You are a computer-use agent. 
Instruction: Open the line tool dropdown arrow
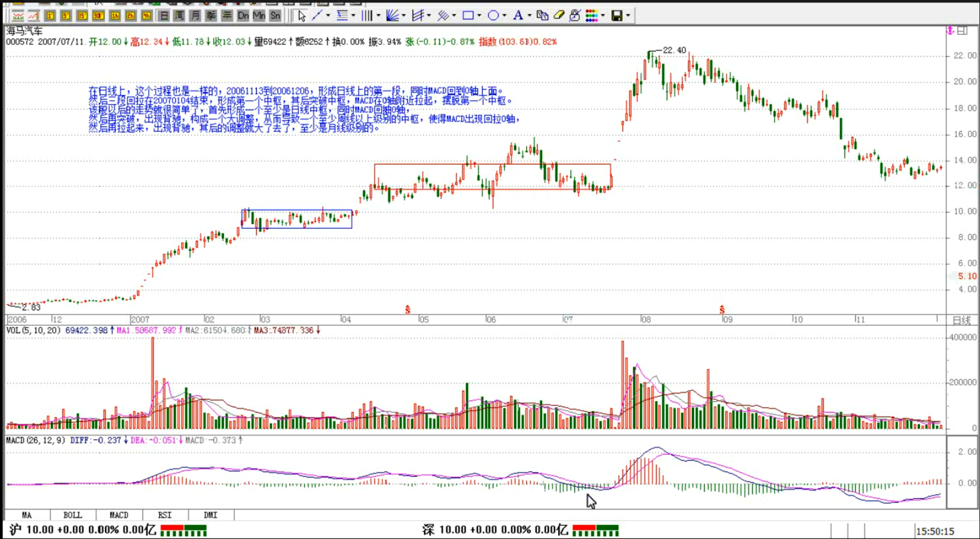point(328,16)
